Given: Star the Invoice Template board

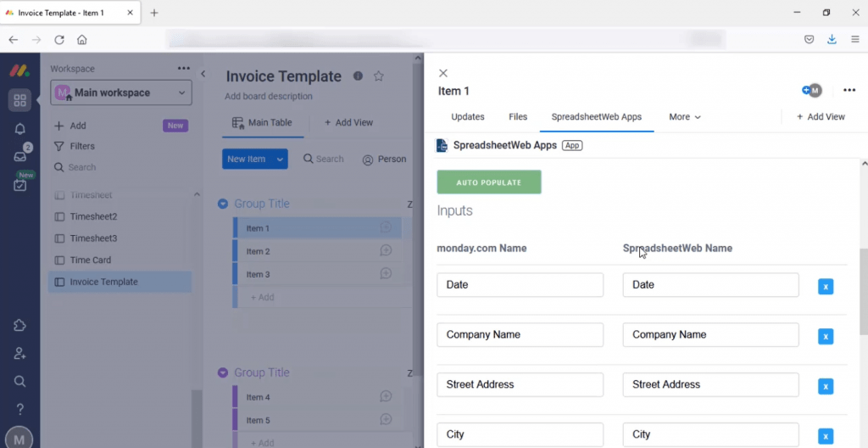Looking at the screenshot, I should point(379,76).
